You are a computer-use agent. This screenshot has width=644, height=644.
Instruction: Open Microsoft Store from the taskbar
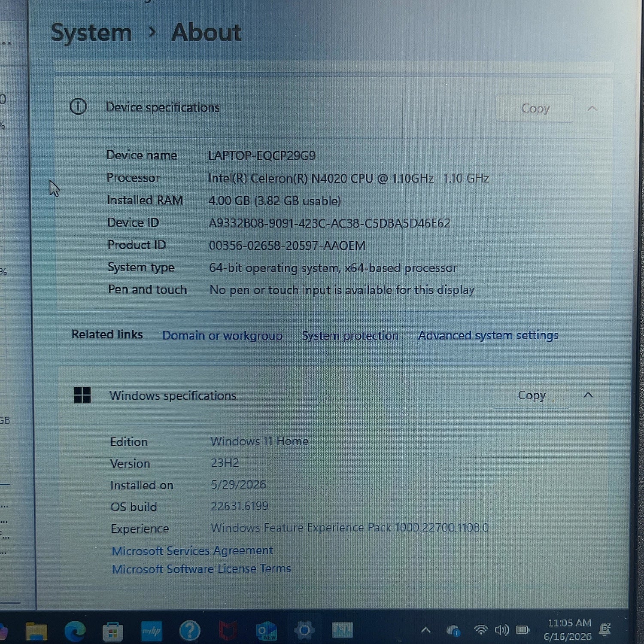[x=113, y=631]
